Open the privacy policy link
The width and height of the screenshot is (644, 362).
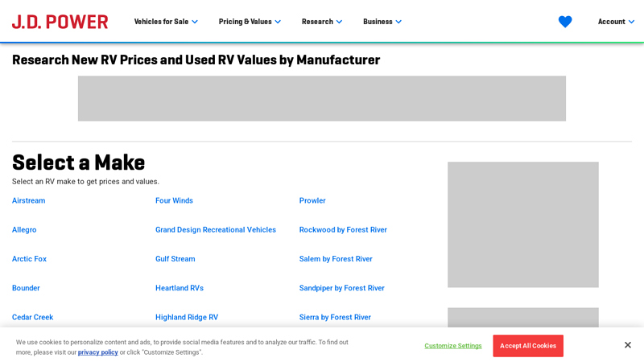coord(97,352)
